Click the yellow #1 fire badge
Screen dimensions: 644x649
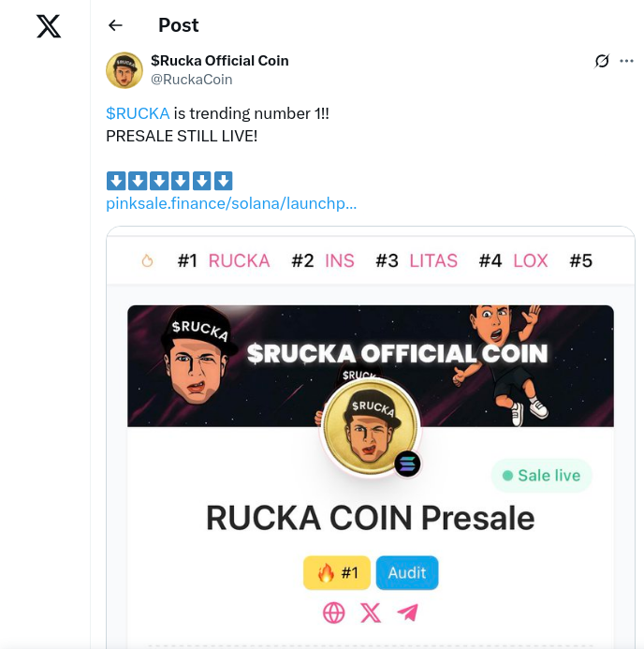(337, 573)
